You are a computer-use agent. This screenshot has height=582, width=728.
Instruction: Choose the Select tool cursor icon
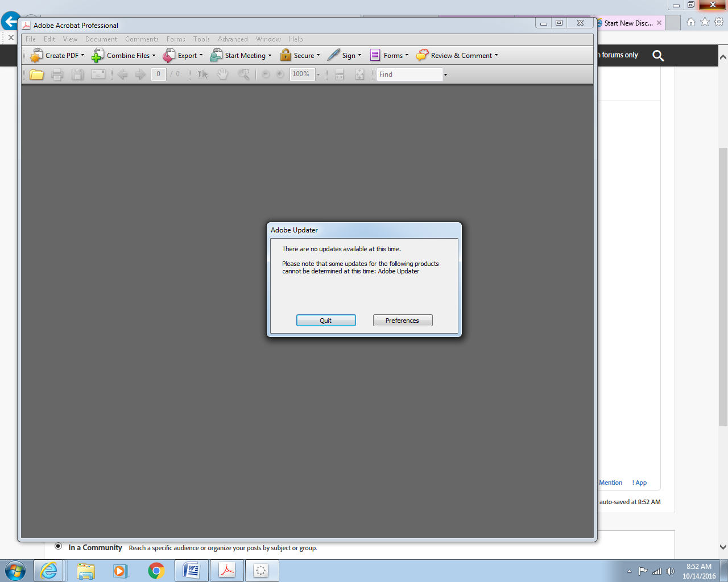(x=202, y=74)
